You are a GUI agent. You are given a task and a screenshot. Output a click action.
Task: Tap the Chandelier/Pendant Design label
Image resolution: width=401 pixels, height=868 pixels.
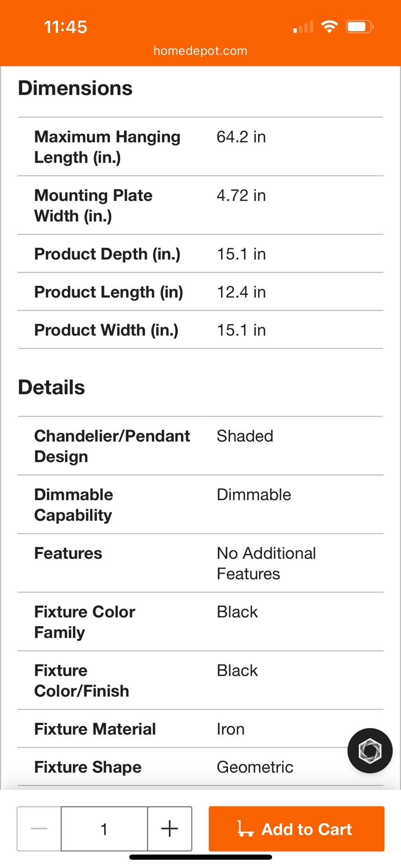point(112,446)
